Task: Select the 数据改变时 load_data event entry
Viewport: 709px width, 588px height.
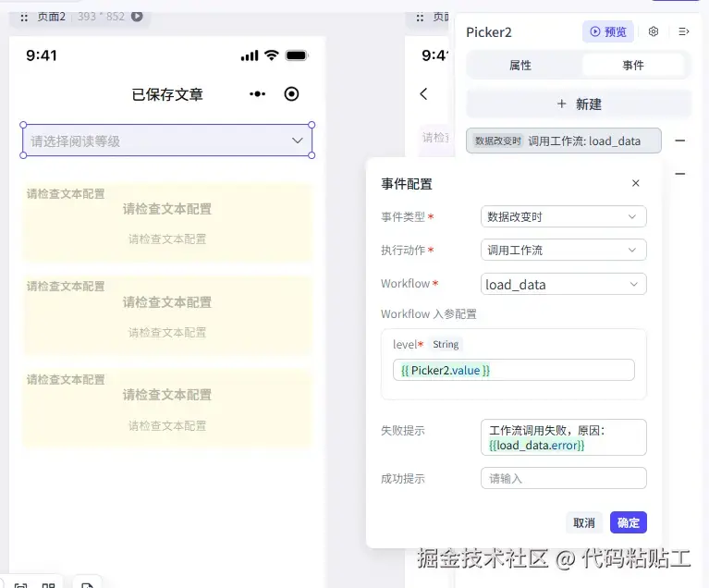Action: point(563,141)
